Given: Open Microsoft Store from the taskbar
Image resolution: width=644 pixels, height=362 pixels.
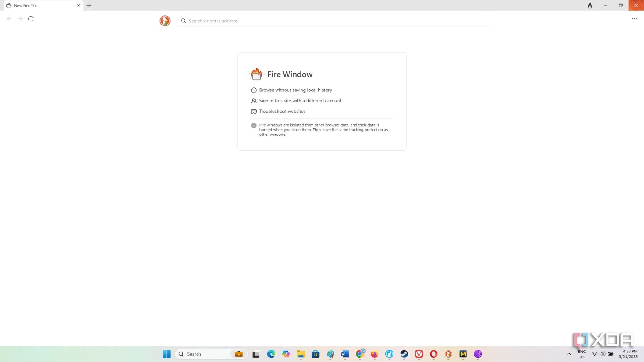Looking at the screenshot, I should 315,354.
